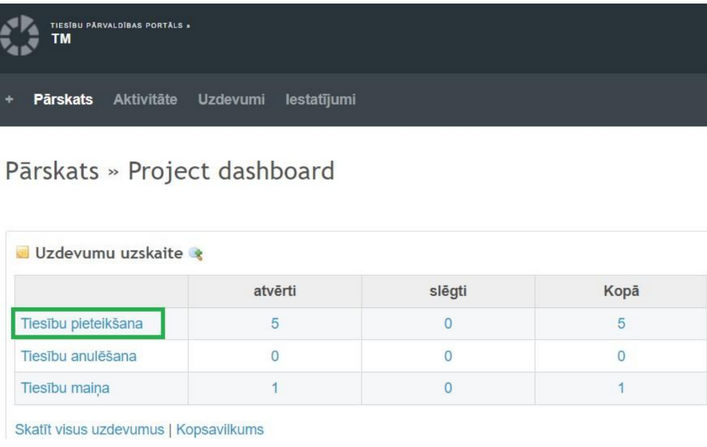The height and width of the screenshot is (447, 707).
Task: Click open count for Tiesību maiņa
Action: pos(275,388)
